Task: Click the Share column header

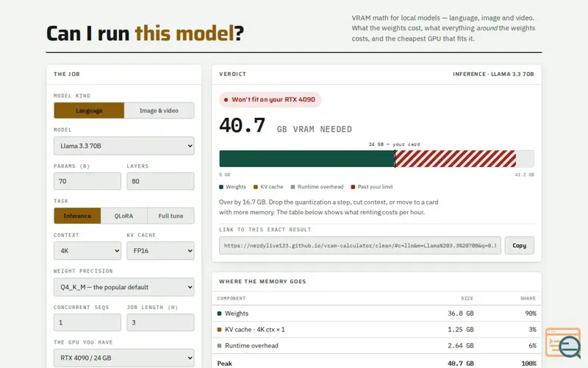Action: (x=528, y=298)
